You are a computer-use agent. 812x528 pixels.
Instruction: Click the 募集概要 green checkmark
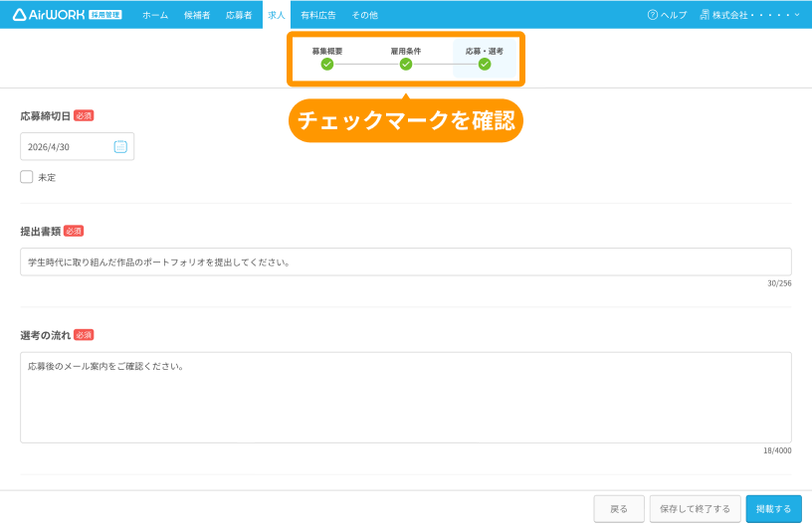[327, 65]
